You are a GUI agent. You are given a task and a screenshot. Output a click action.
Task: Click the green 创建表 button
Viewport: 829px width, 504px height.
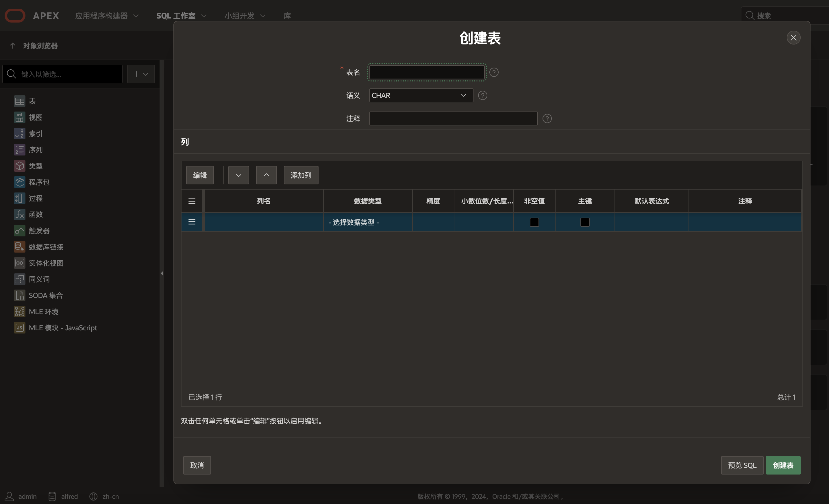[783, 465]
